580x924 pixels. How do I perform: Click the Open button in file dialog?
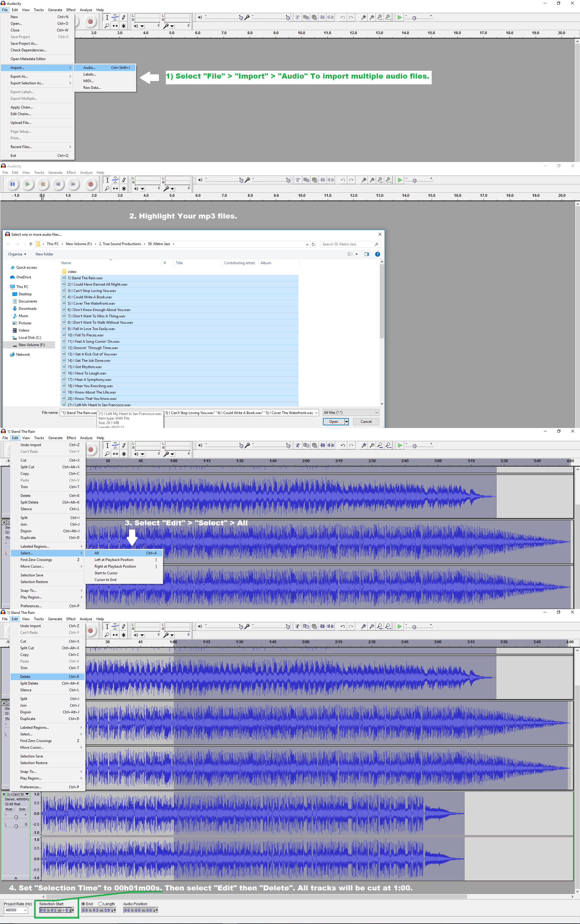(x=333, y=422)
